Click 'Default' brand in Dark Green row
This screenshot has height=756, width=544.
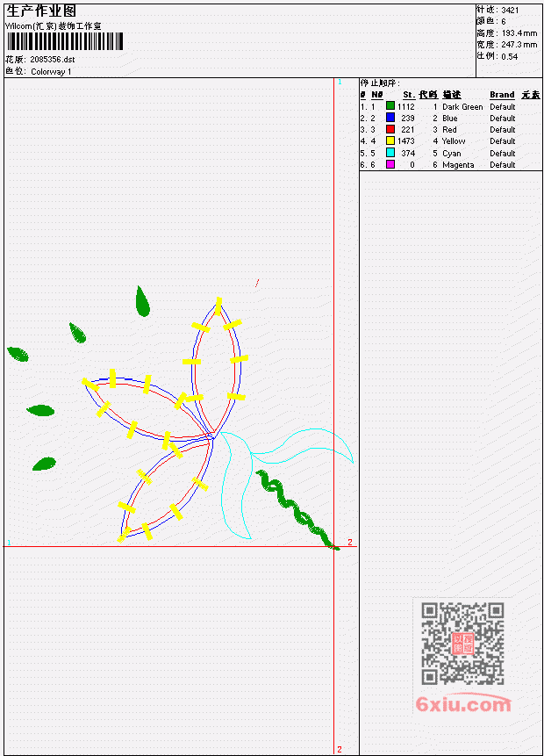[x=503, y=106]
